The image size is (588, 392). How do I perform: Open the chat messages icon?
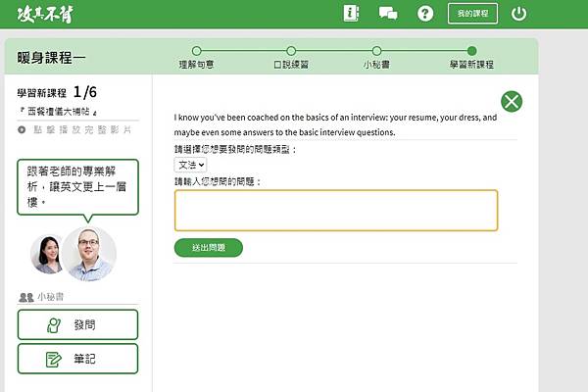click(388, 14)
